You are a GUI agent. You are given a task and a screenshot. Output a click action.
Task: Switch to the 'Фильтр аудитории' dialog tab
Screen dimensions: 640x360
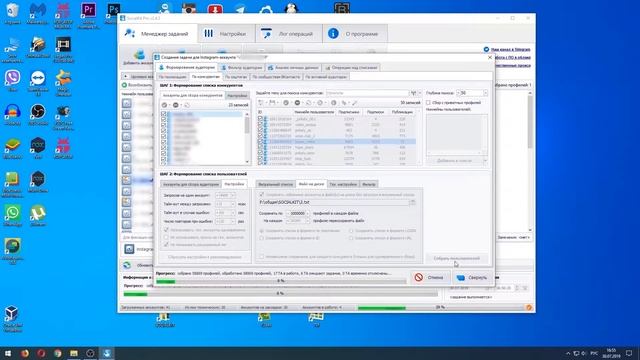pyautogui.click(x=242, y=67)
